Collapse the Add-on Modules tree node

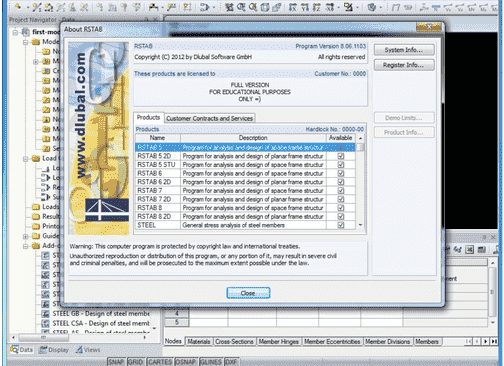[x=26, y=246]
